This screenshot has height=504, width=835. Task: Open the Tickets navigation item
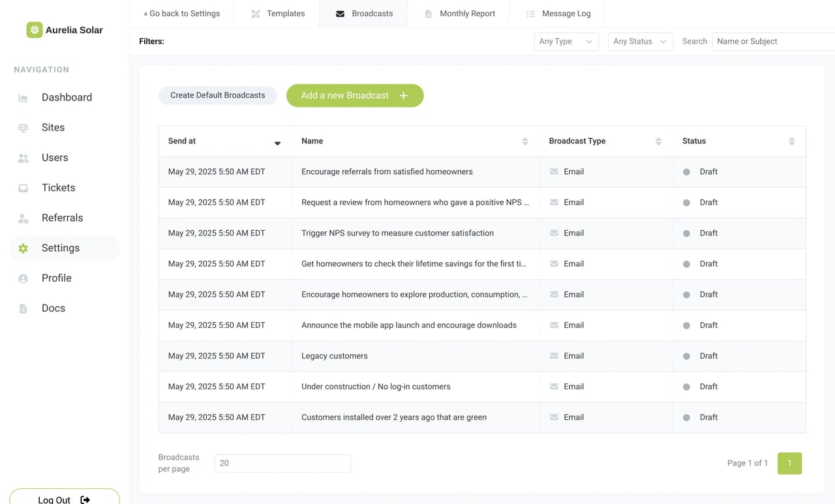(x=65, y=188)
